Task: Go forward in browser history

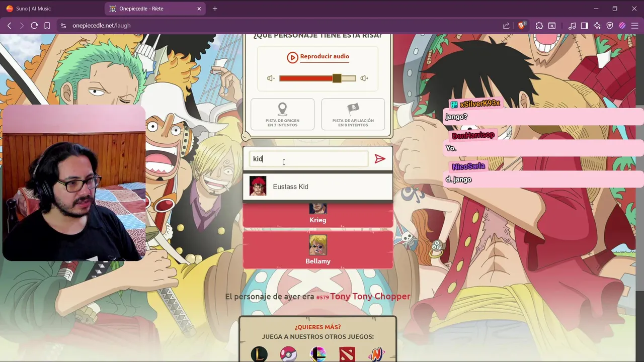Action: pyautogui.click(x=22, y=26)
